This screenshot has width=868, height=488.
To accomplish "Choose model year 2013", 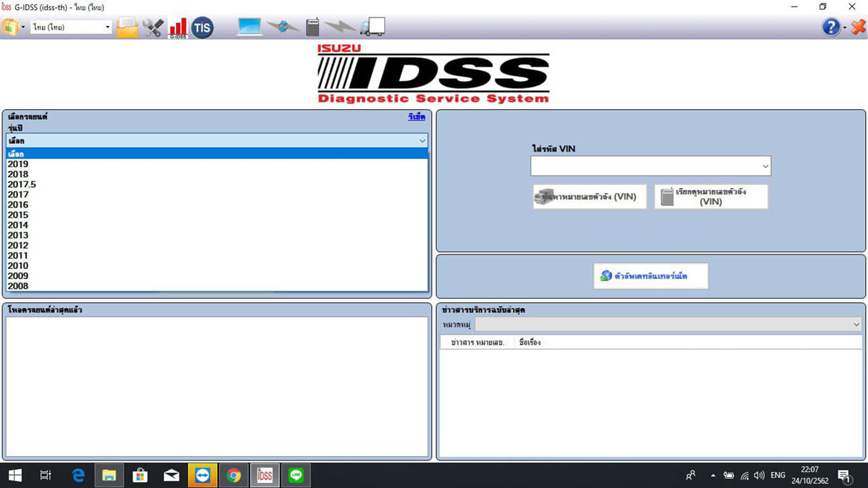I will 217,235.
